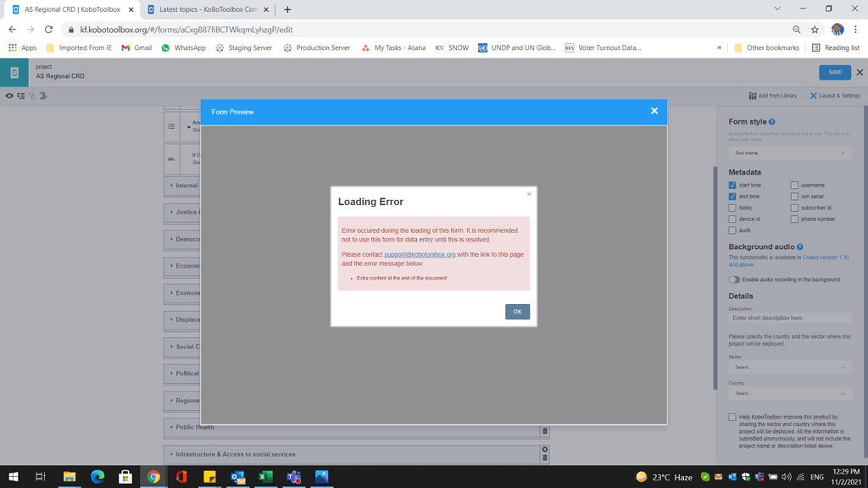
Task: Click the download form icon in builder toolbar
Action: [x=43, y=96]
